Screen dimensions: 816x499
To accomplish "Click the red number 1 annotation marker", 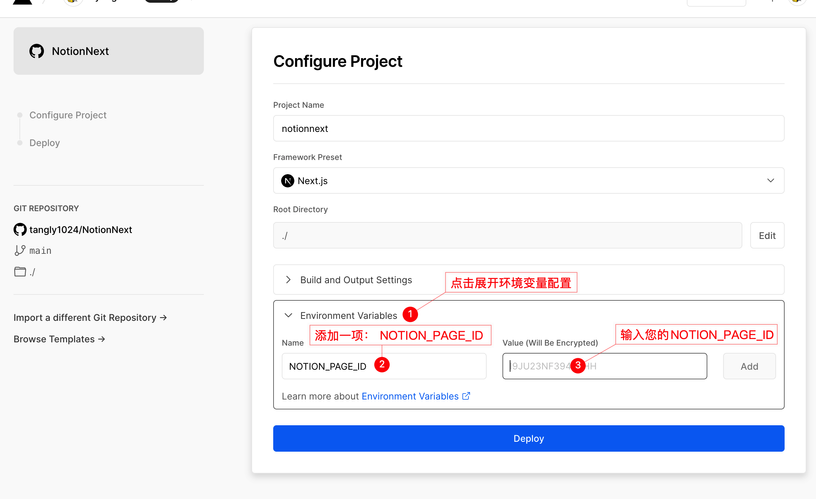I will coord(410,314).
